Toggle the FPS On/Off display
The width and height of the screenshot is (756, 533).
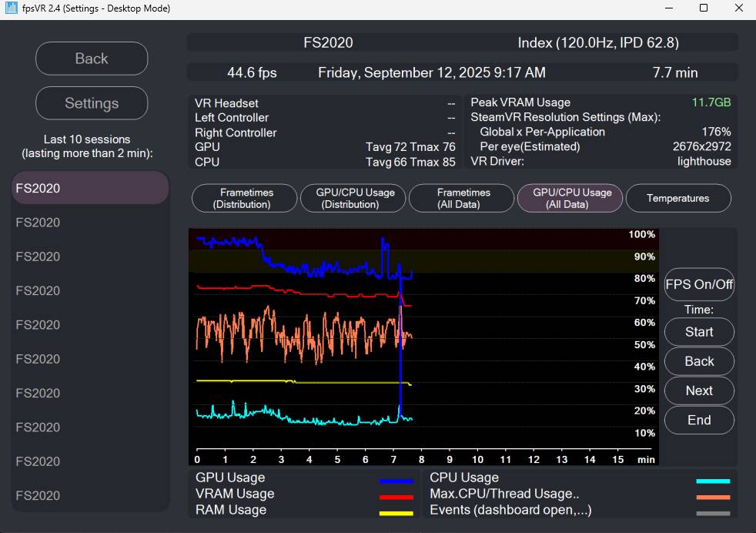point(699,284)
